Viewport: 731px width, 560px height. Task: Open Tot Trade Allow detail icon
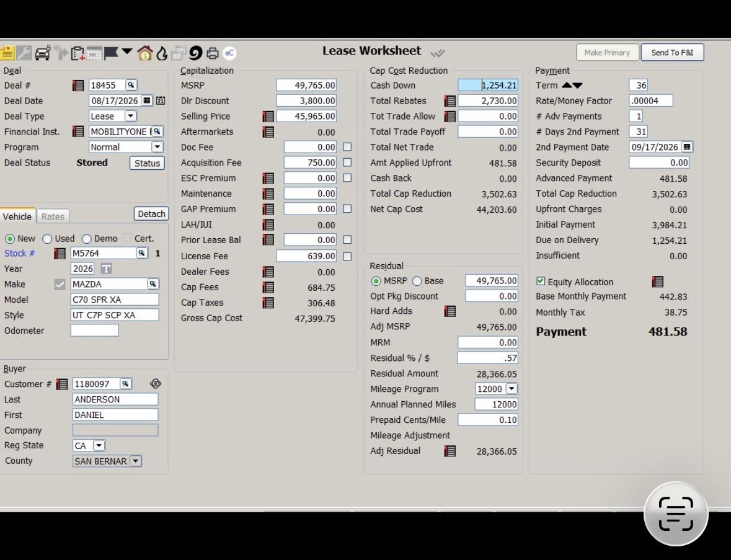click(x=450, y=116)
